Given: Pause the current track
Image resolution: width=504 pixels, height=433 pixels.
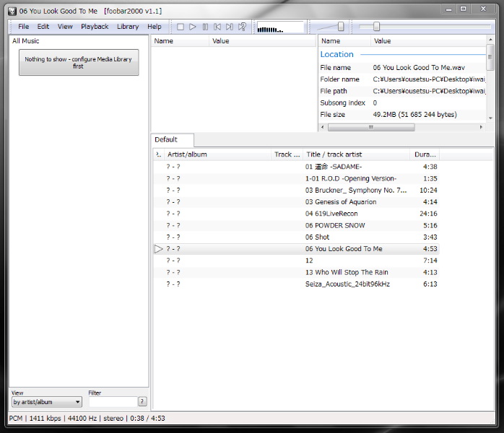Looking at the screenshot, I should click(205, 27).
